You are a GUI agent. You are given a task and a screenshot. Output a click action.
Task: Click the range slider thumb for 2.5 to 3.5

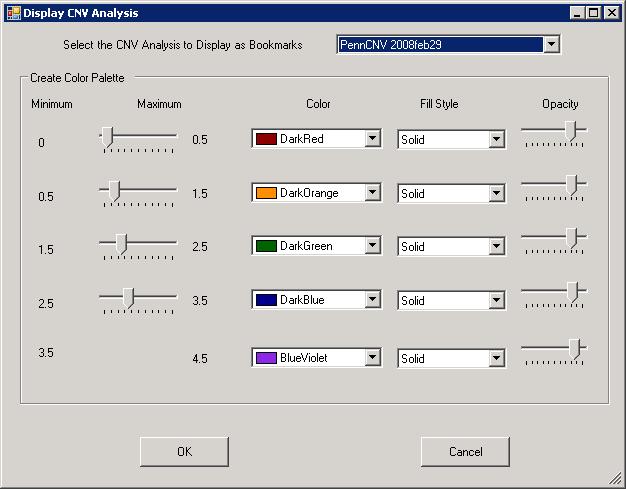point(128,298)
